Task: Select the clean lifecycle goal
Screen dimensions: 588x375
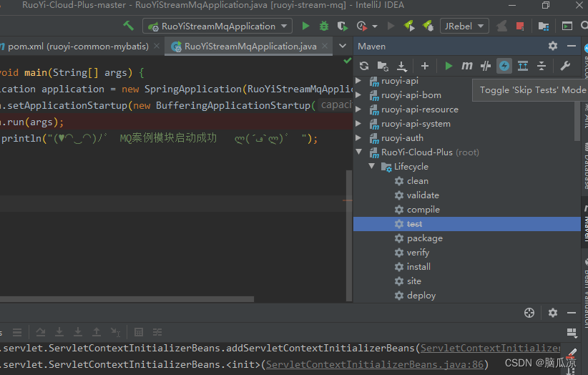Action: tap(417, 181)
